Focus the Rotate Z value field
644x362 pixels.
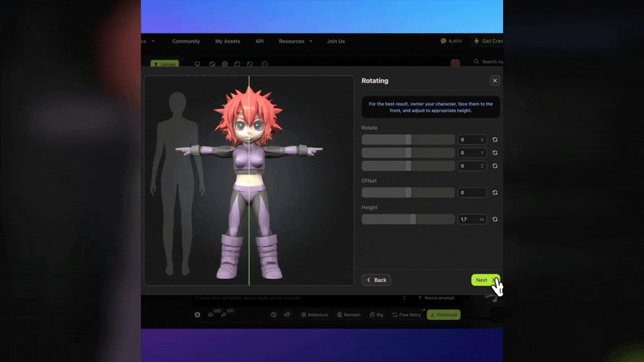[472, 166]
